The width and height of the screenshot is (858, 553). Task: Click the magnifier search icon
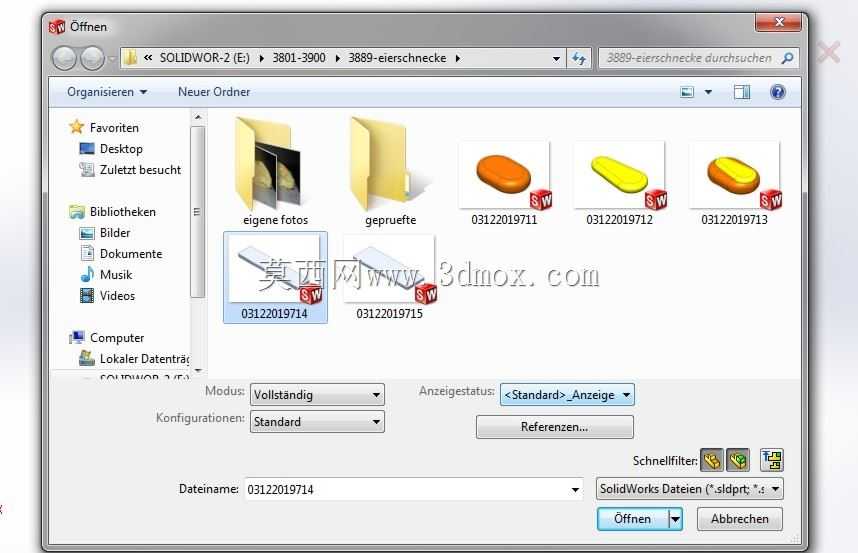click(x=787, y=58)
